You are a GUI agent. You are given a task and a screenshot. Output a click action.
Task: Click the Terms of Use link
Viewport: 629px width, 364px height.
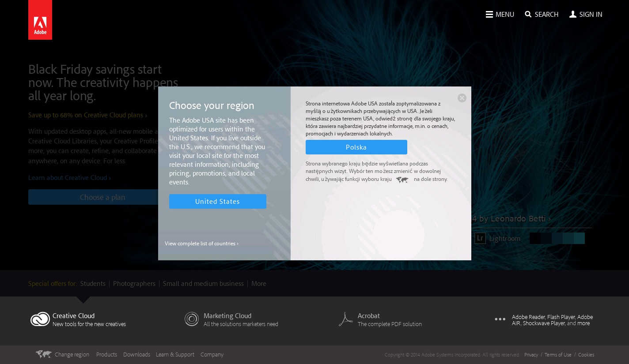coord(557,355)
